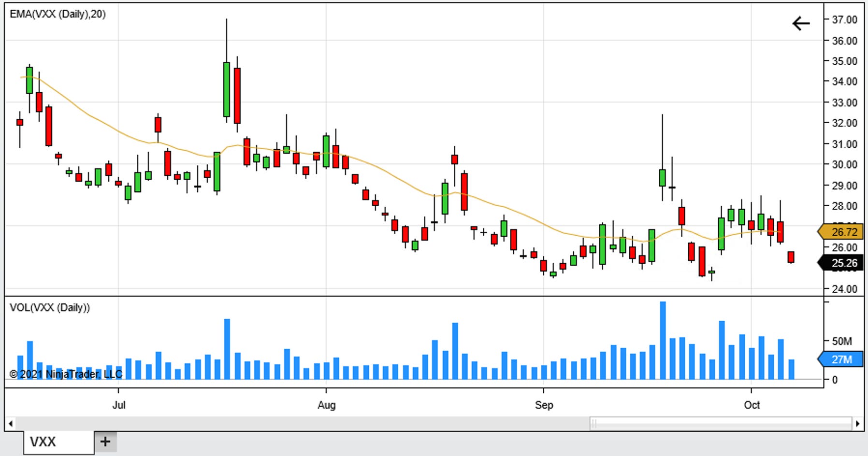Image resolution: width=868 pixels, height=456 pixels.
Task: Click the 35.00 price axis label
Action: pos(844,61)
